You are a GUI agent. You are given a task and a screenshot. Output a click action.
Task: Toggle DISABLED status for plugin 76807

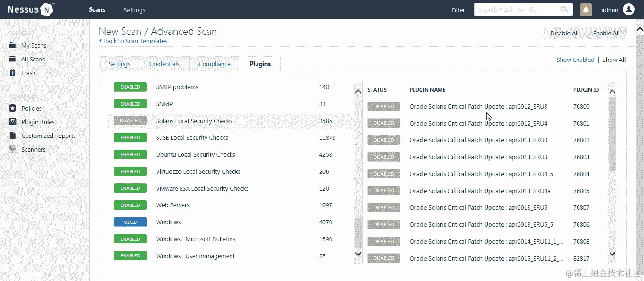(x=384, y=208)
